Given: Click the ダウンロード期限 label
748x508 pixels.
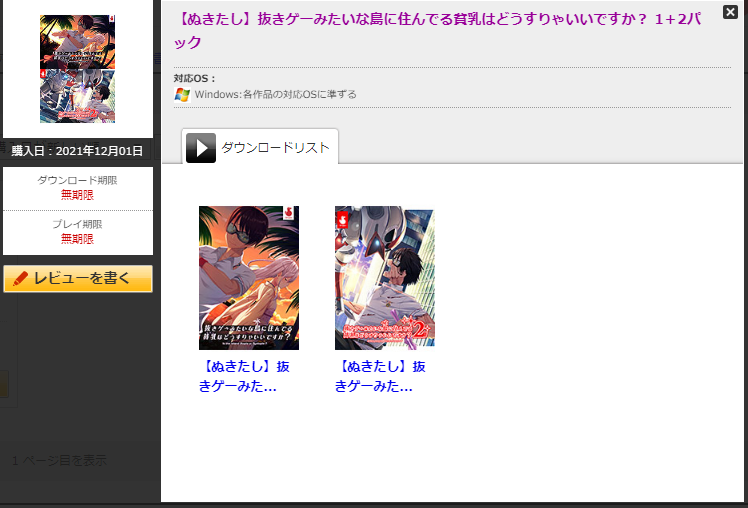Looking at the screenshot, I should [x=77, y=180].
